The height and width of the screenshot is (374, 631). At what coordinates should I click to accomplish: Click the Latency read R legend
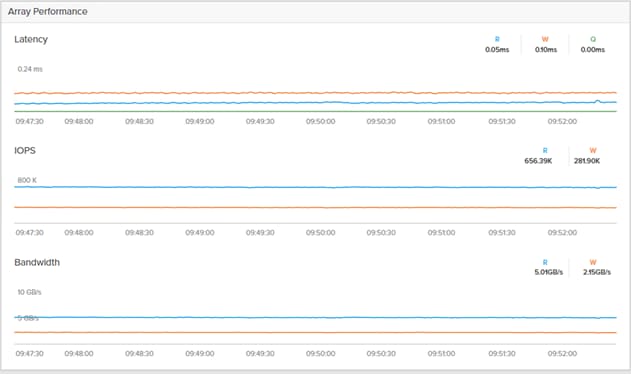click(x=497, y=44)
